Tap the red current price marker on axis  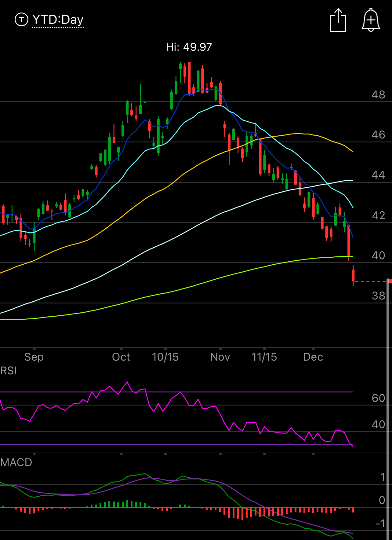(390, 281)
